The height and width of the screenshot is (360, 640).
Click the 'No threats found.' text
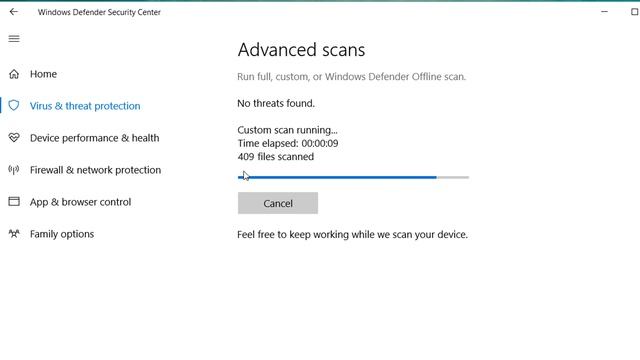pyautogui.click(x=276, y=104)
